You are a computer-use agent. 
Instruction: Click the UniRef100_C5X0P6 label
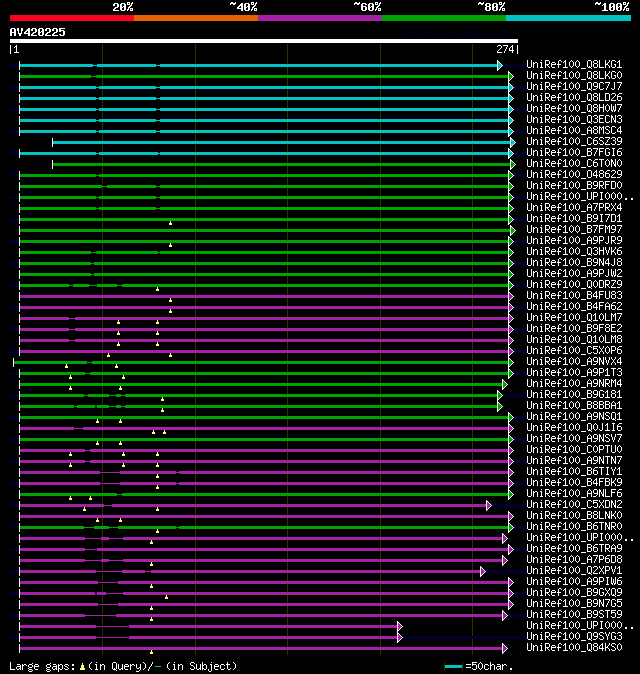tap(574, 351)
